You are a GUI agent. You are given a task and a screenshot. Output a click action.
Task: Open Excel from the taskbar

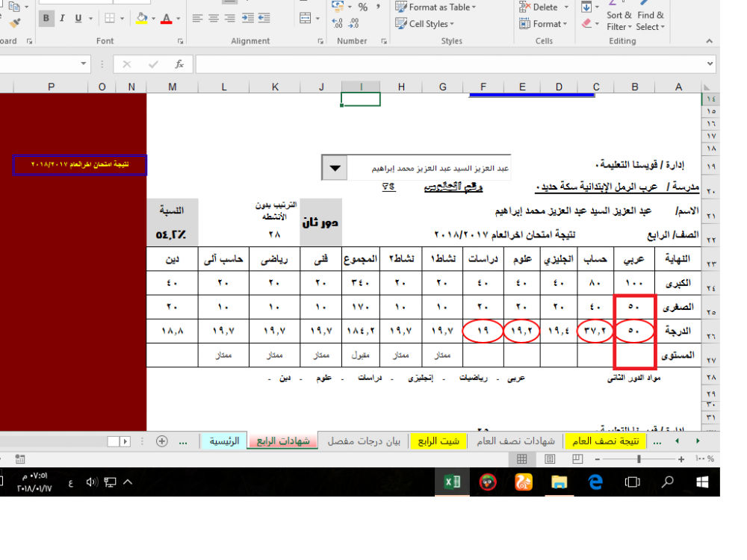click(x=452, y=482)
